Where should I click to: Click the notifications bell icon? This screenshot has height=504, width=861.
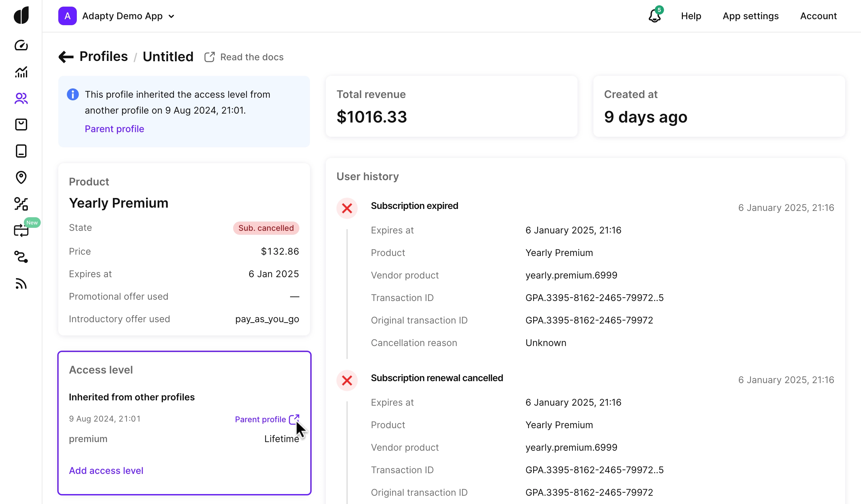click(x=655, y=16)
